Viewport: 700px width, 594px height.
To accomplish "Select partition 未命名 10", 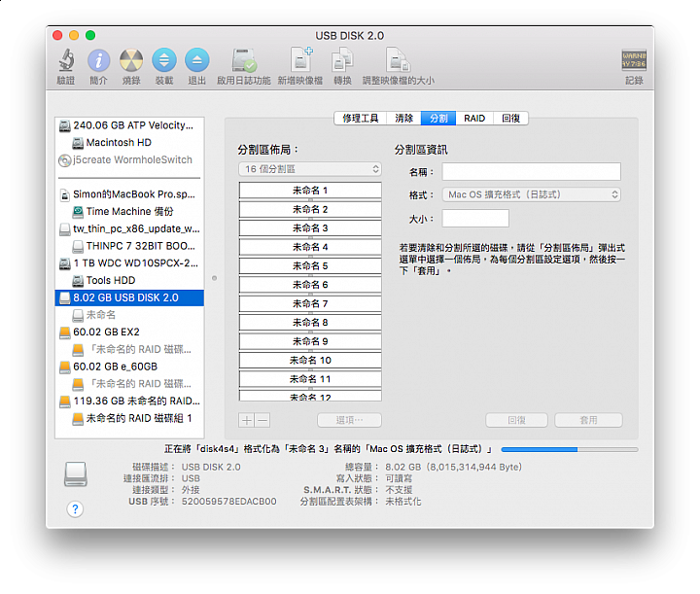I will [310, 360].
